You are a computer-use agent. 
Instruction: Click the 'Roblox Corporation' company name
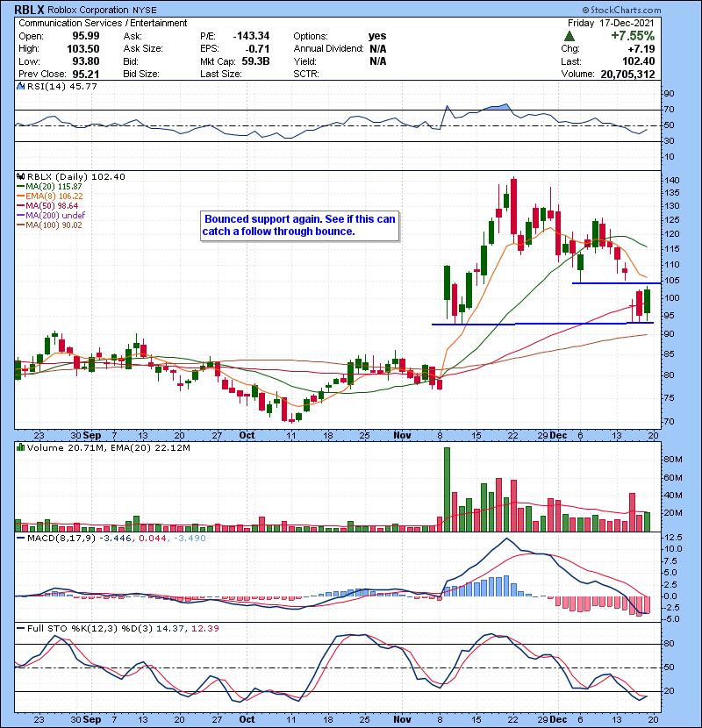(x=88, y=10)
